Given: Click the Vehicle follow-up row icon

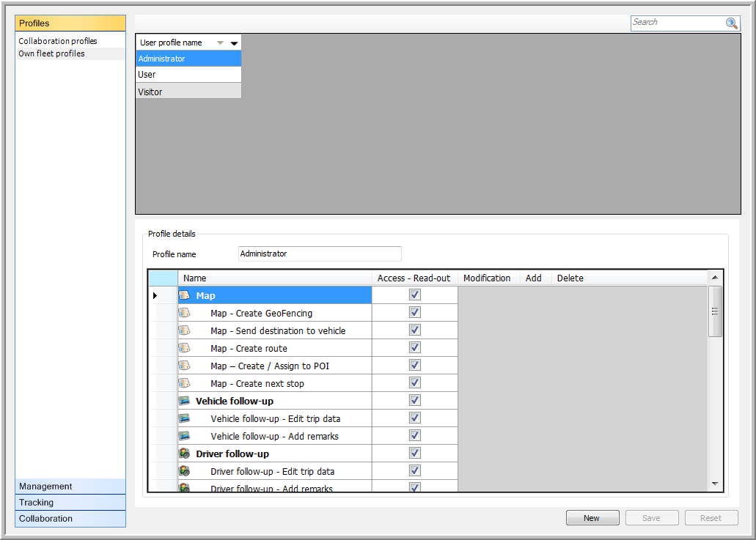Looking at the screenshot, I should point(185,401).
